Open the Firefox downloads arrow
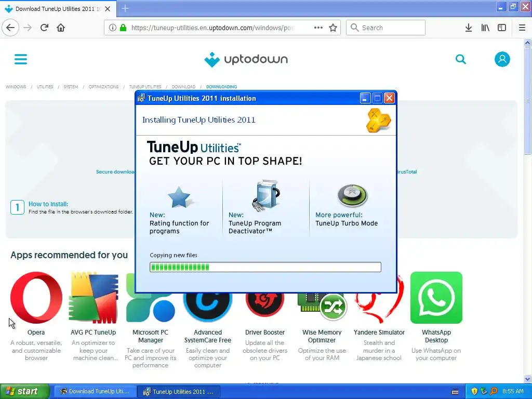This screenshot has height=399, width=532. pos(469,28)
